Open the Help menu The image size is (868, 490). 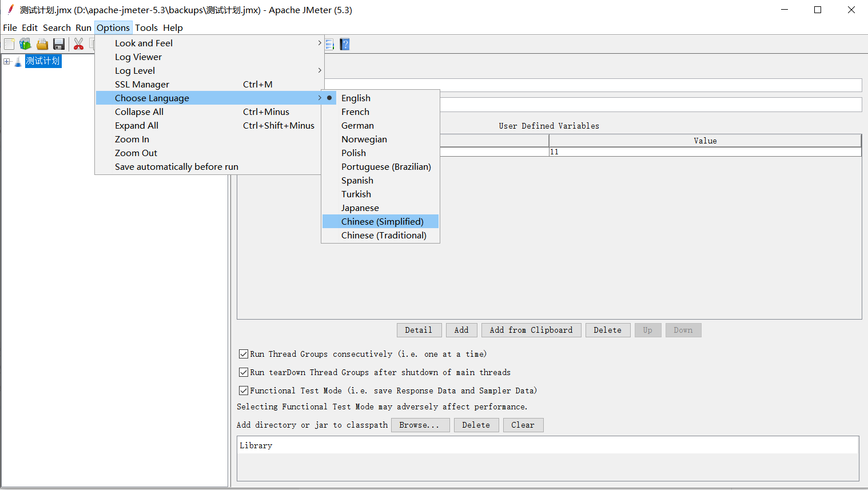click(x=173, y=27)
